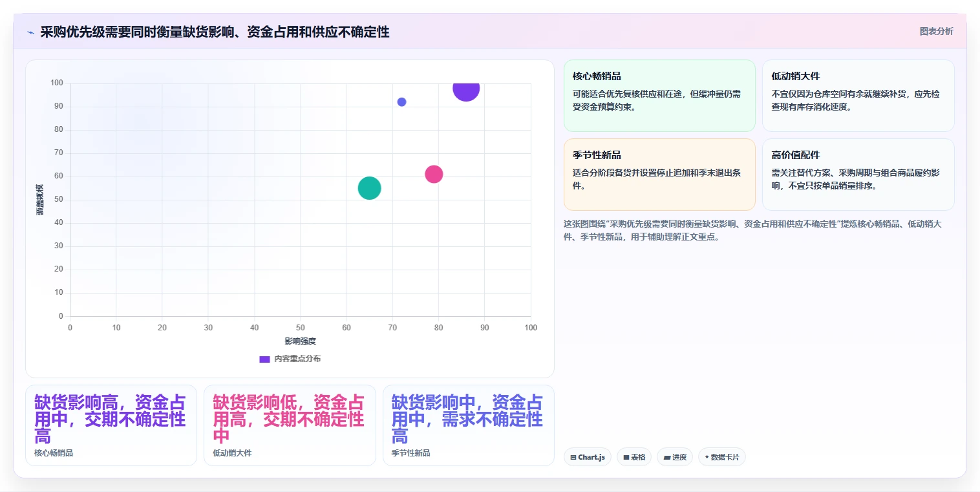
Task: Click the 表格 tag chip
Action: coord(634,457)
